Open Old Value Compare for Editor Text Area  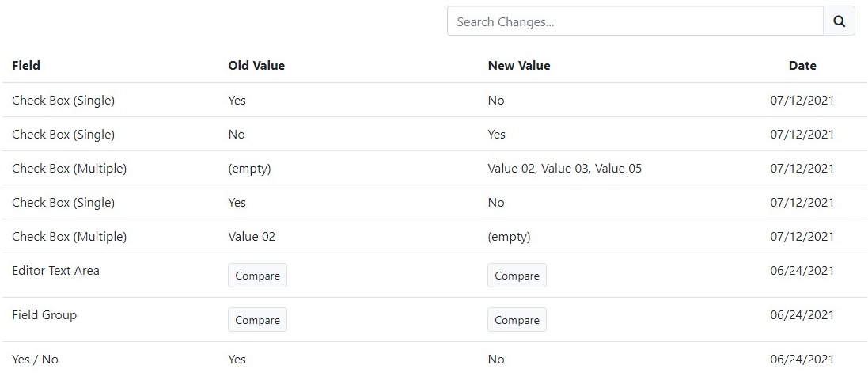[x=257, y=276]
